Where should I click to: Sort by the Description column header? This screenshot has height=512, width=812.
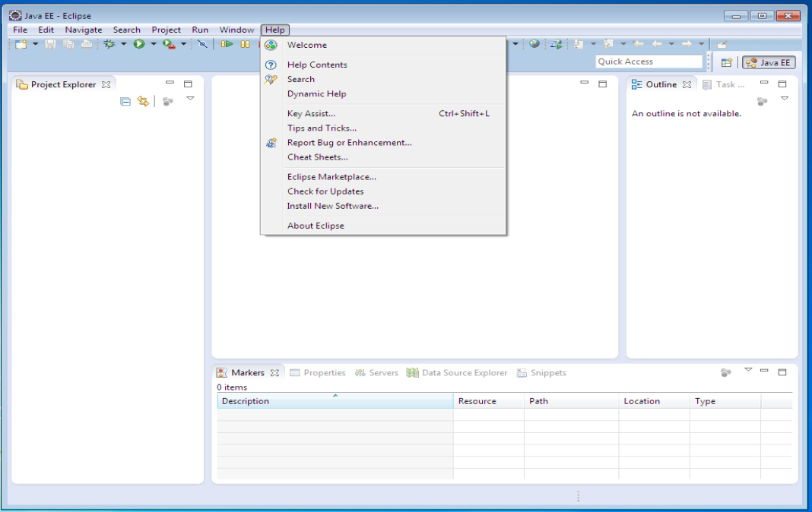tap(335, 401)
